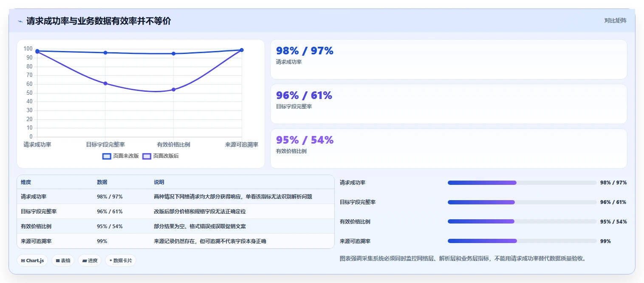Select 页面未改版 point above 有效价格比例

(173, 54)
